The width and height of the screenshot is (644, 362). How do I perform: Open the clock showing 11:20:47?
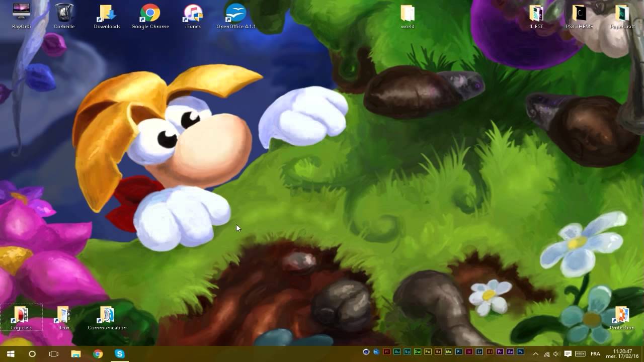click(622, 354)
